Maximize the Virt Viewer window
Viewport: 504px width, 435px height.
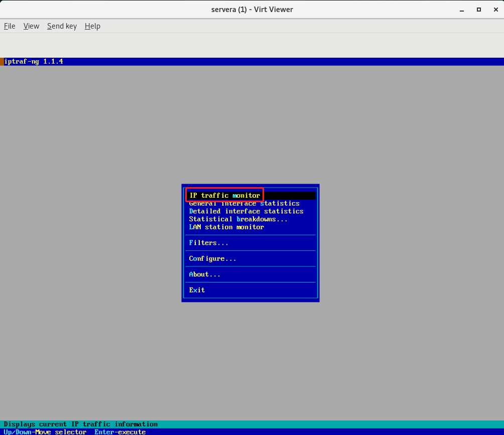[478, 10]
